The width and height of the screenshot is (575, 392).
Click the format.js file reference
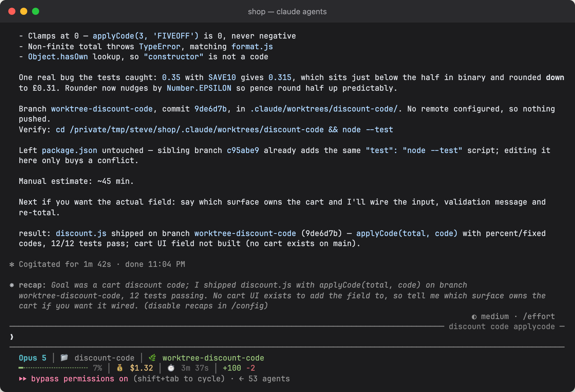tap(252, 47)
